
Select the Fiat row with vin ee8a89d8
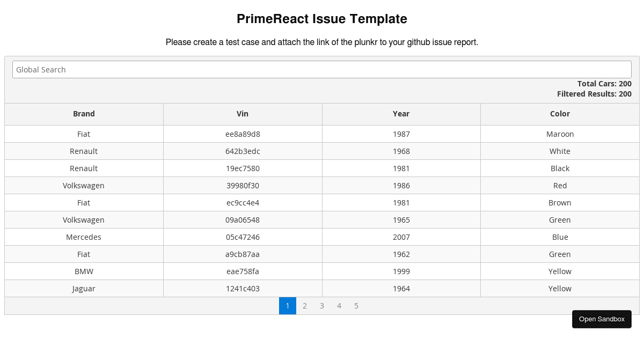[x=243, y=134]
